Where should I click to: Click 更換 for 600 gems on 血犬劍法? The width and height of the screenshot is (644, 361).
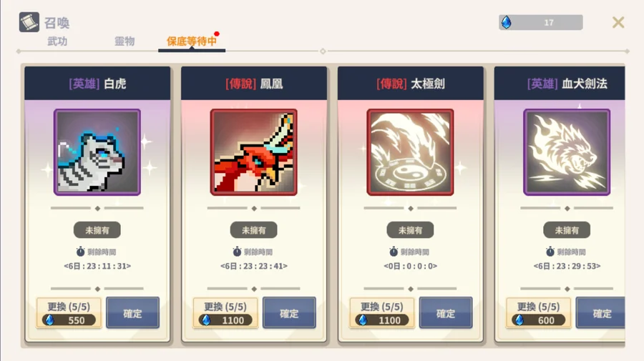tap(538, 313)
